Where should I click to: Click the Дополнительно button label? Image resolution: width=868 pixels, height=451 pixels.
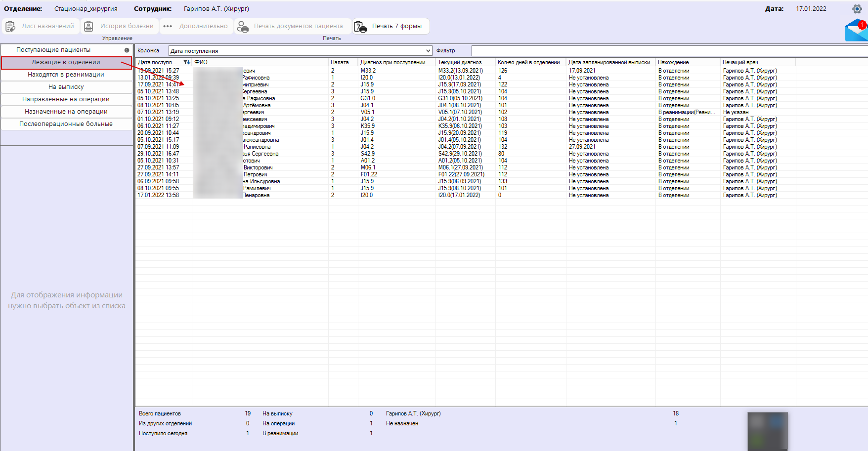pos(204,26)
